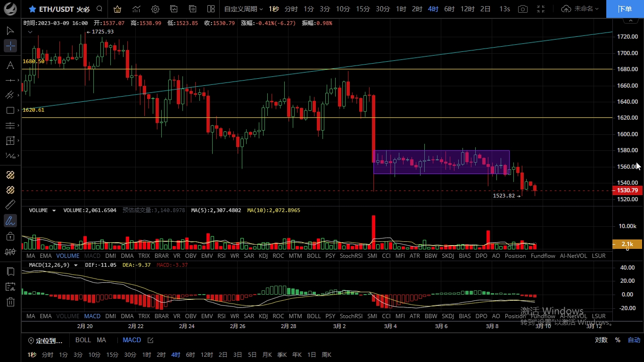Toggle the continuous drawing pen tool
Image resolution: width=644 pixels, height=362 pixels.
pos(10,220)
